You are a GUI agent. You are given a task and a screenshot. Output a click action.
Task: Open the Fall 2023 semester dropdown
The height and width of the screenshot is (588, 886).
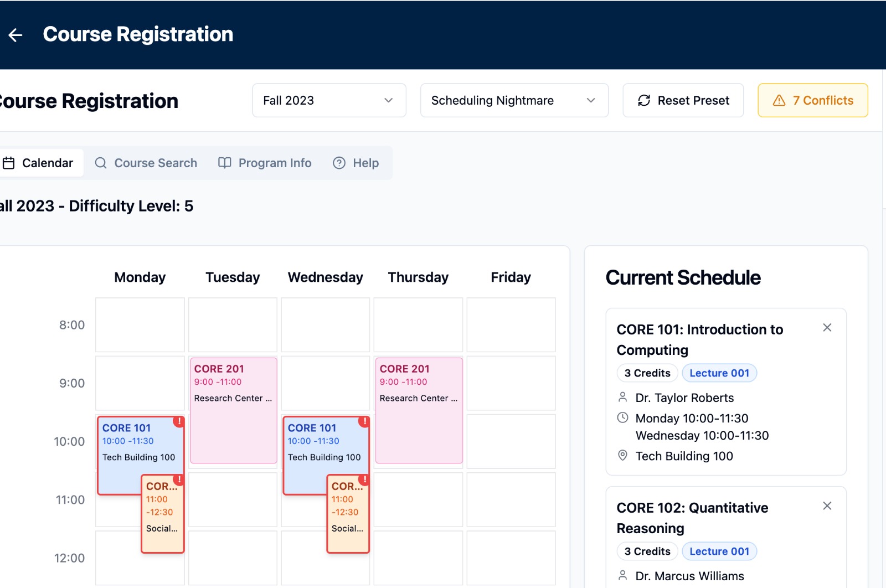(329, 100)
